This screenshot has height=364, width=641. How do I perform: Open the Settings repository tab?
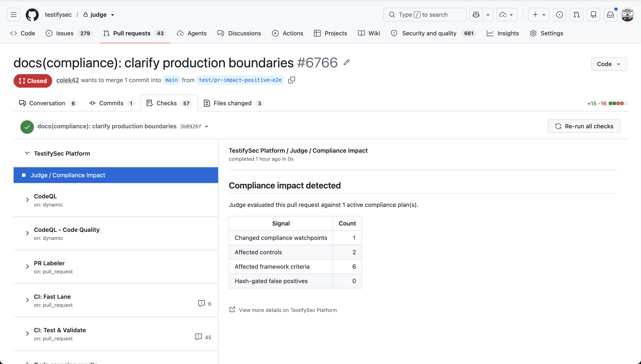click(x=547, y=33)
